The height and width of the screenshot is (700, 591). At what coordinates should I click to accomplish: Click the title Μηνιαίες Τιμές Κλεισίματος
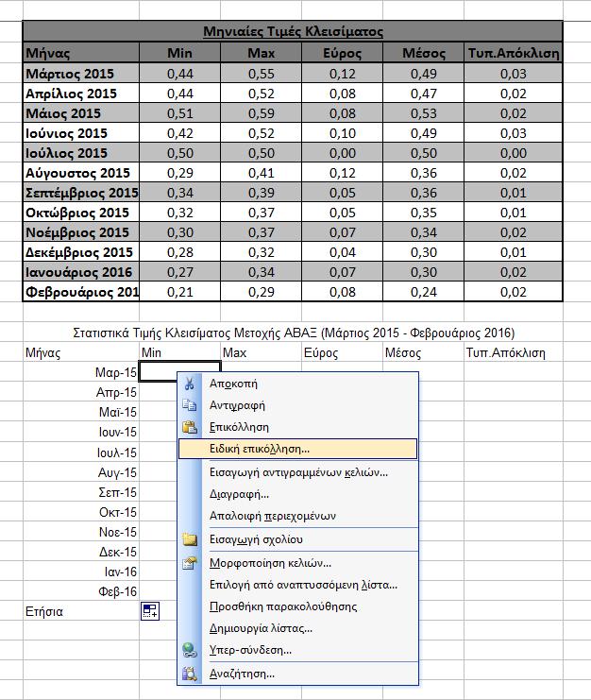[293, 32]
